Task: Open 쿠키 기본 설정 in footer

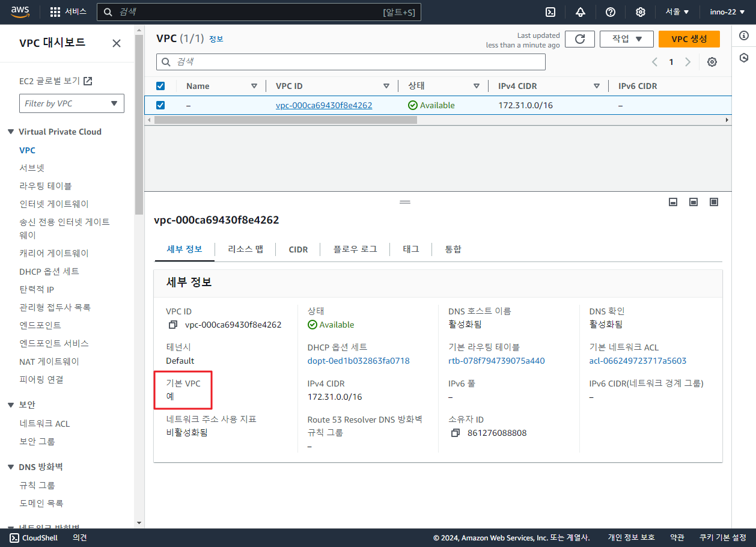Action: click(723, 538)
